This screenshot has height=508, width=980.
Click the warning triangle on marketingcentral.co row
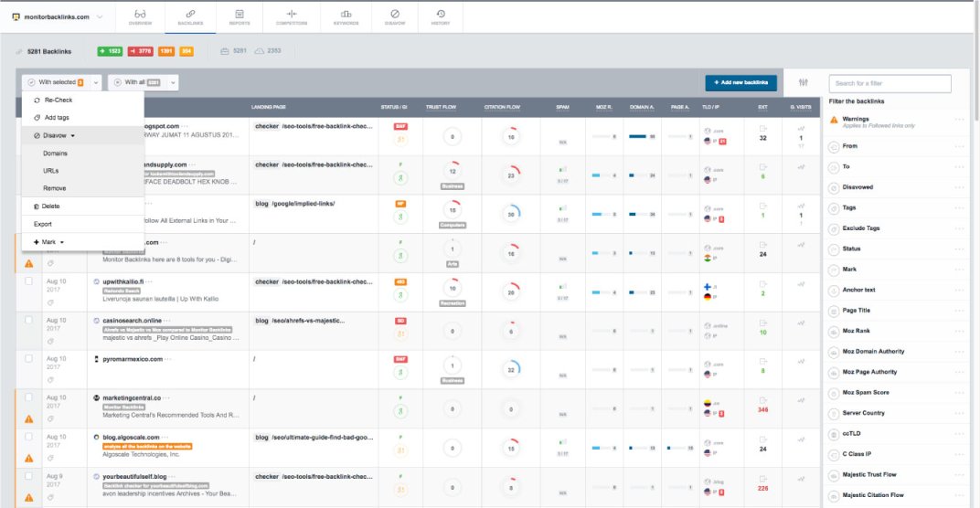29,418
